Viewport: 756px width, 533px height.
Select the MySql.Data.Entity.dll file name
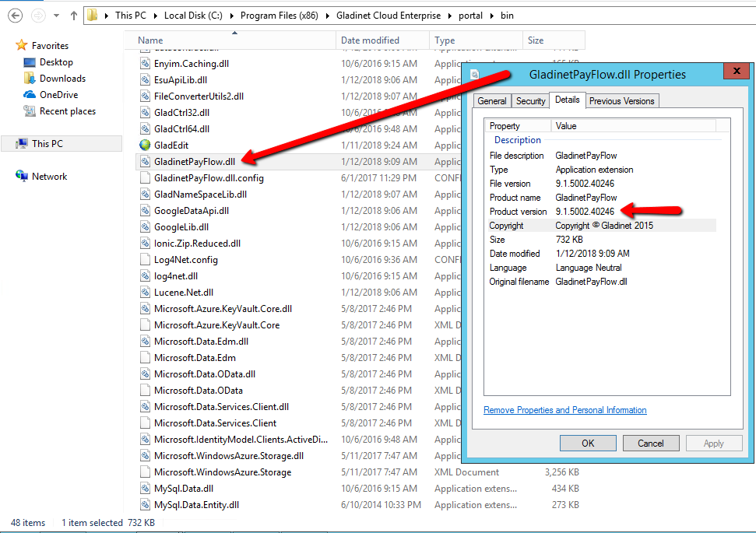click(197, 505)
